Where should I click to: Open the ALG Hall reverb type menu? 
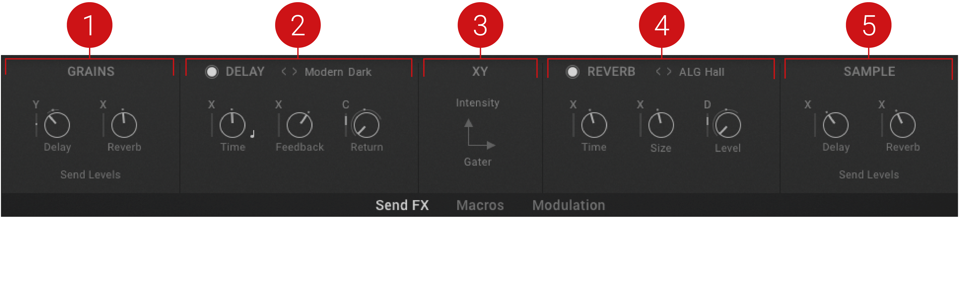[701, 72]
